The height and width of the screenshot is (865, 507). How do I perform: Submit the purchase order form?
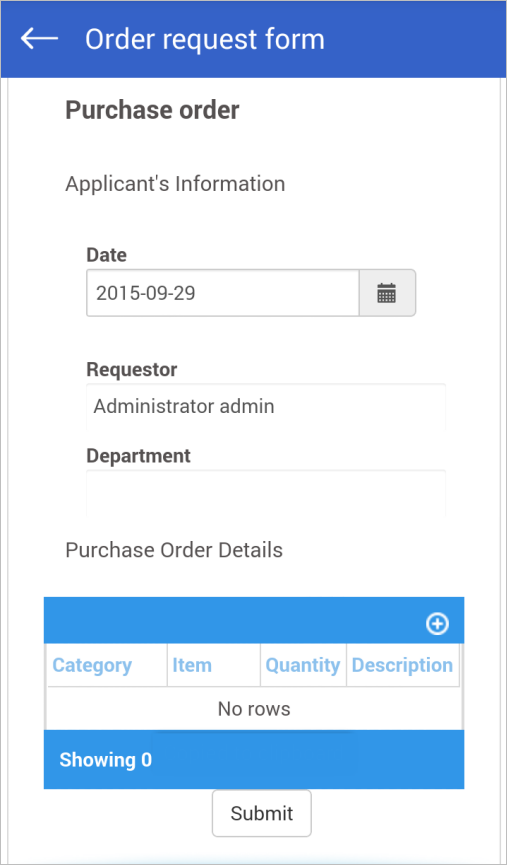(261, 813)
